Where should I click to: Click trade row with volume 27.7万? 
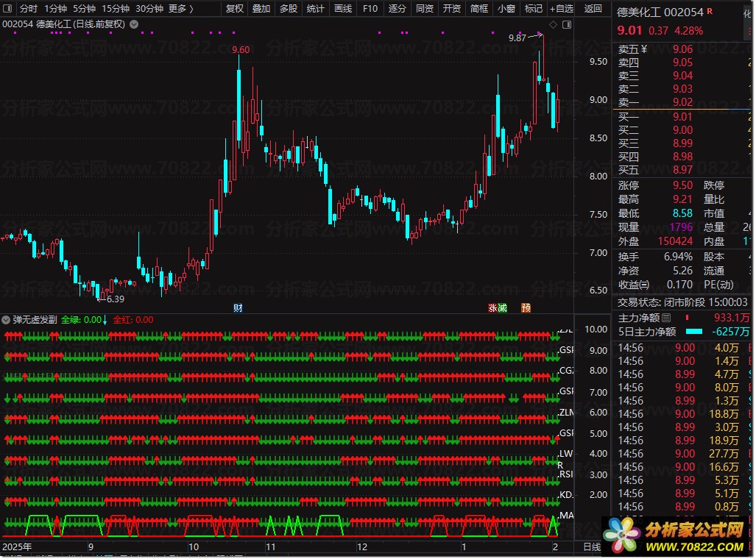click(684, 454)
